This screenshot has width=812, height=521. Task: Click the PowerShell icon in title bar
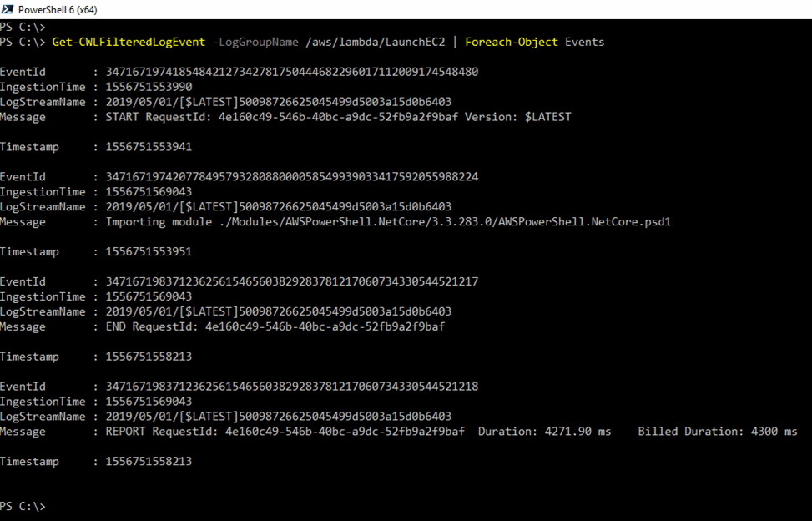coord(8,9)
